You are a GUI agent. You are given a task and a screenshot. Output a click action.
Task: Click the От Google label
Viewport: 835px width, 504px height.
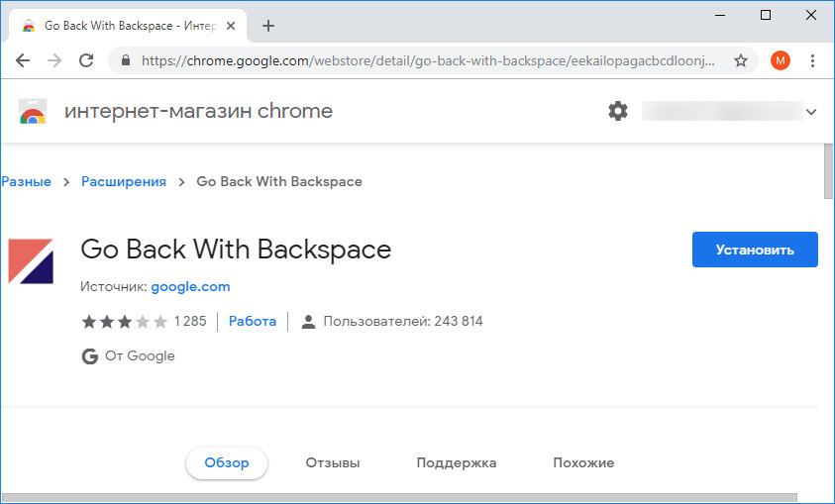(140, 356)
